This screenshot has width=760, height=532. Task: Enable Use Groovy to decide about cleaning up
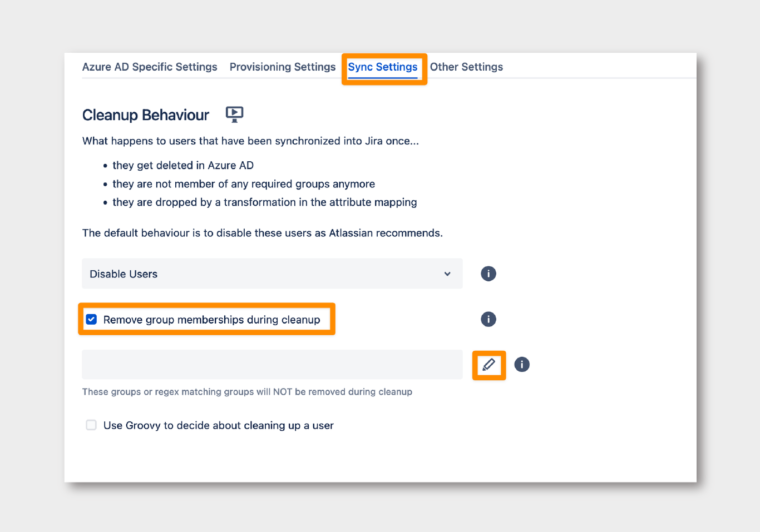[x=91, y=425]
